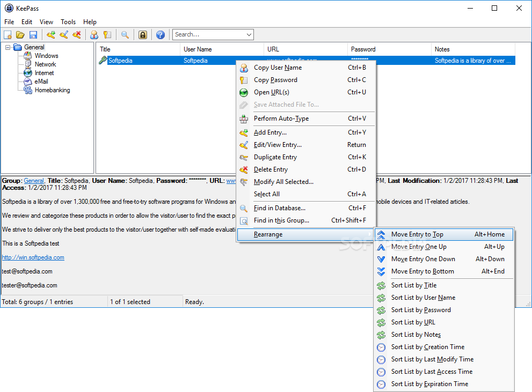Open the View menu
This screenshot has width=532, height=392.
46,21
